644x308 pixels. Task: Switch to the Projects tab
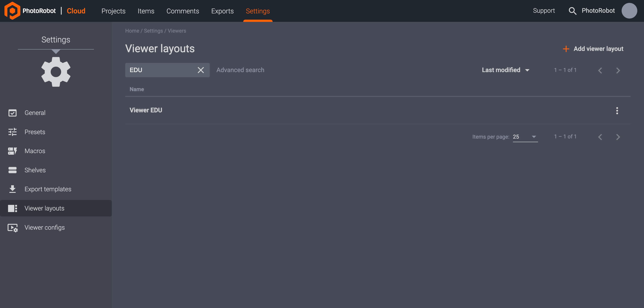[114, 11]
